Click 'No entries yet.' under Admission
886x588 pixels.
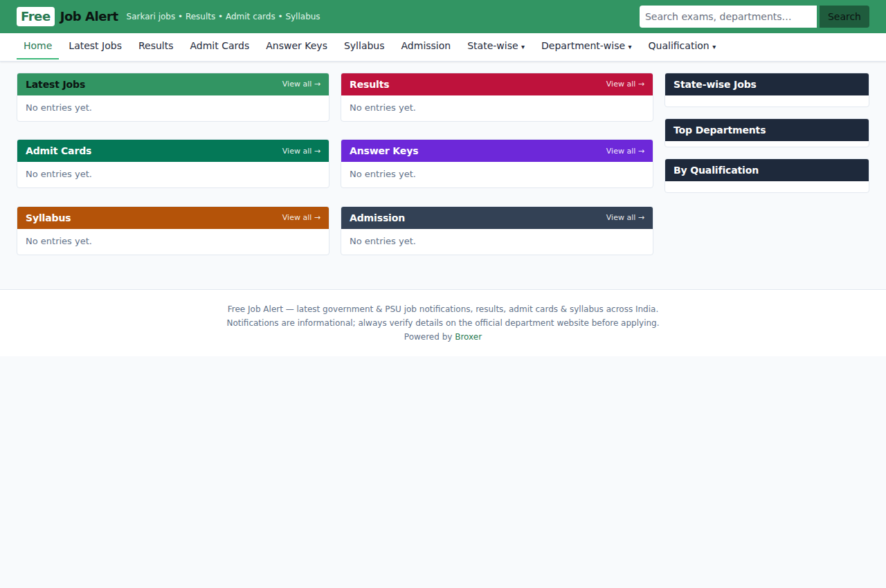(x=383, y=241)
